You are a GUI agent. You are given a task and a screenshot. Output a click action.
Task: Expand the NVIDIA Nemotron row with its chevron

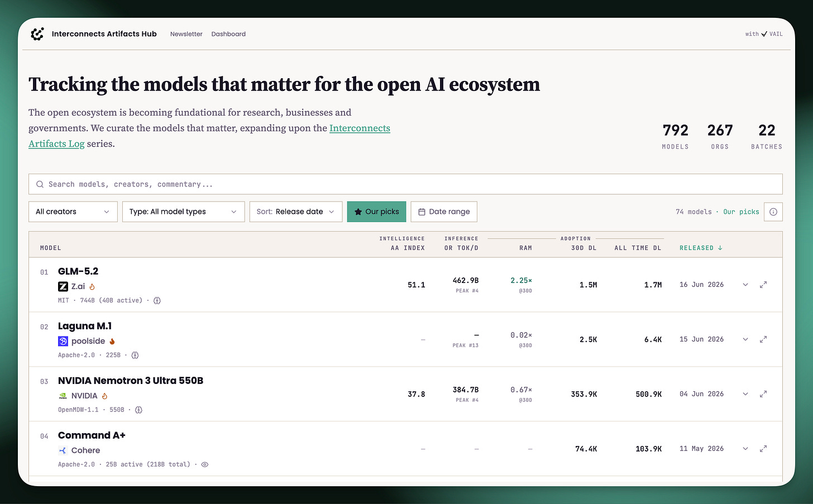pos(745,394)
